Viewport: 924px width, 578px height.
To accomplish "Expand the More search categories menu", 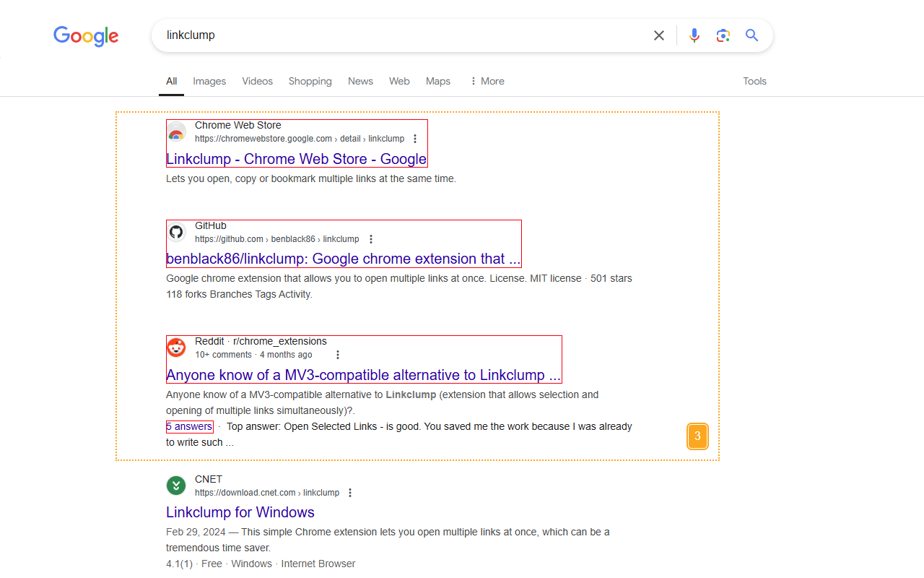I will [486, 81].
